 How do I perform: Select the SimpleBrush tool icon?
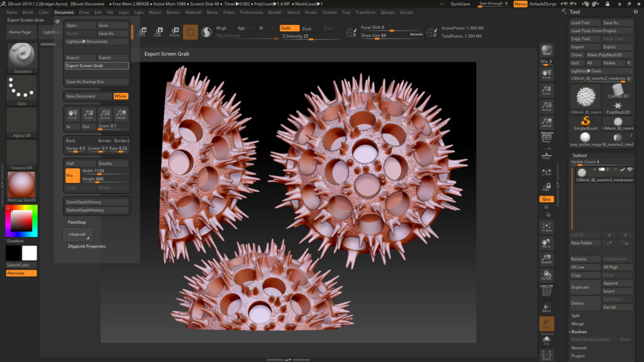(x=586, y=122)
